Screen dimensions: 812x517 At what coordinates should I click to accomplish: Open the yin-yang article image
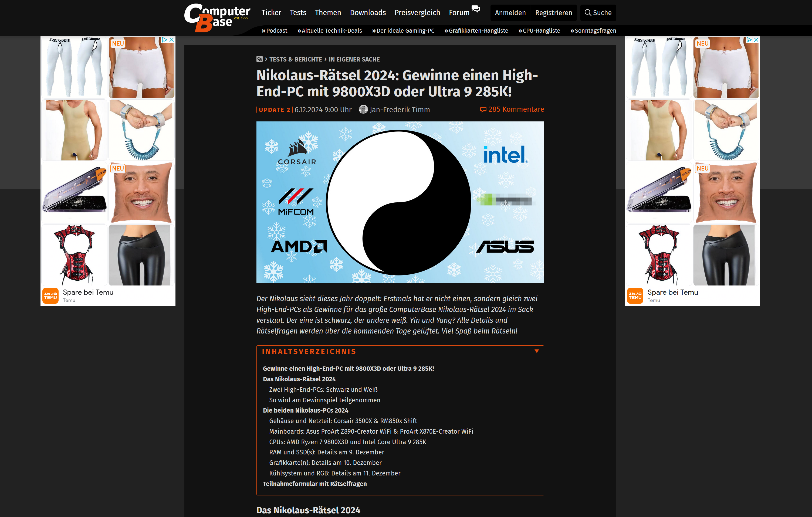(x=400, y=202)
